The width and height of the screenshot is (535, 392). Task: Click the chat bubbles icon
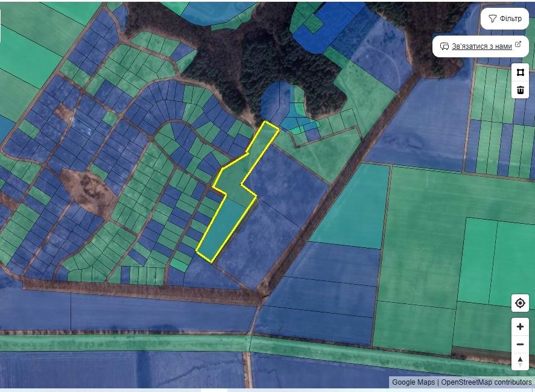(444, 46)
